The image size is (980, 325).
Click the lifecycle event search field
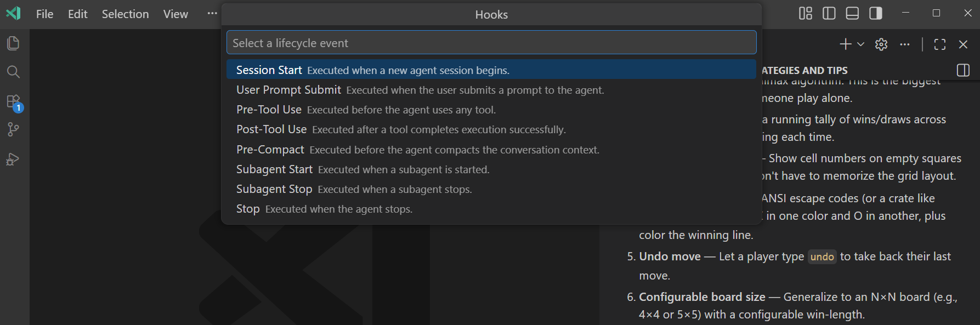[491, 42]
